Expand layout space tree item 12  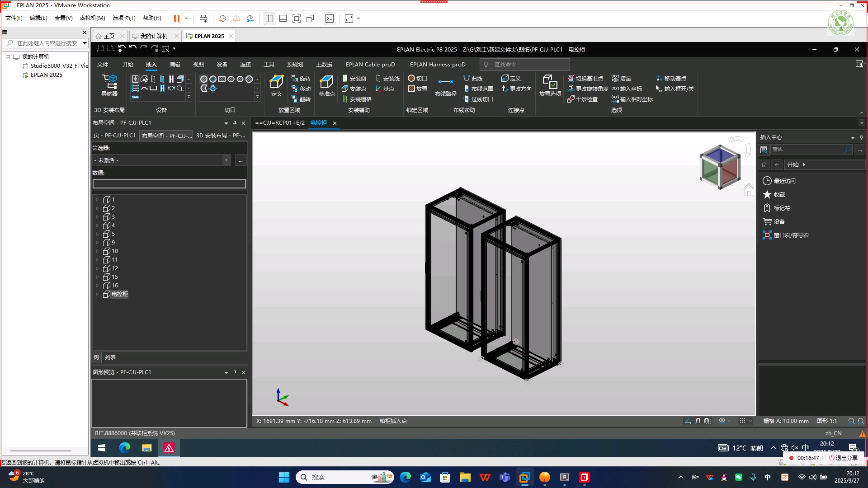(97, 268)
